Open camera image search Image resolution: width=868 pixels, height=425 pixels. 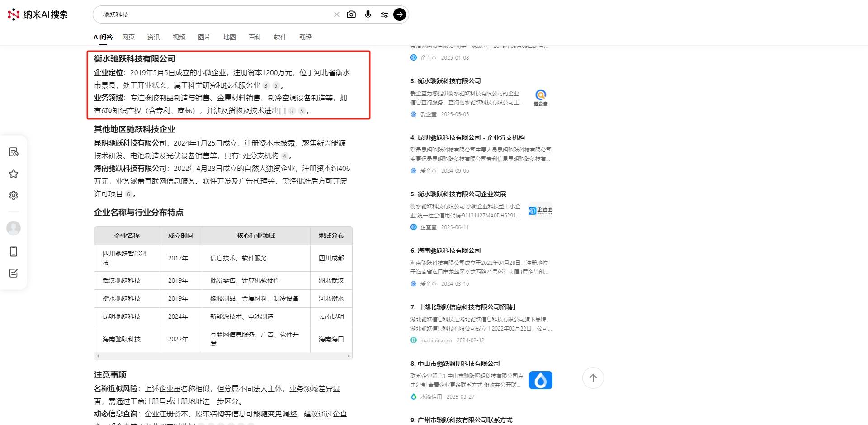pyautogui.click(x=351, y=14)
